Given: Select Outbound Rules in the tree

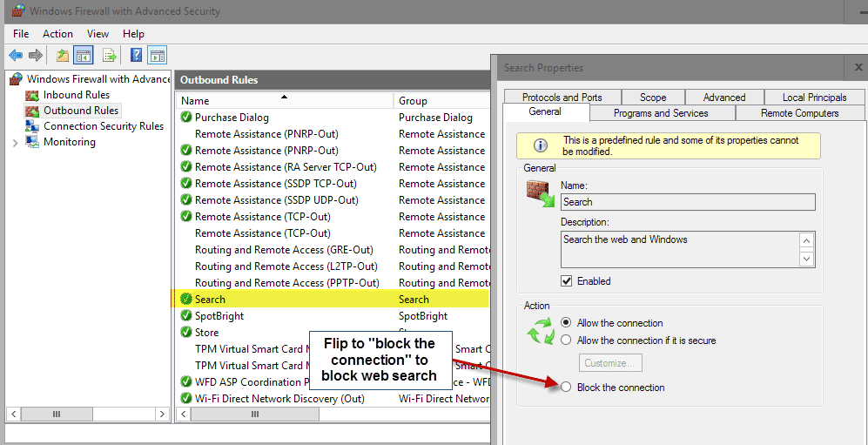Looking at the screenshot, I should pyautogui.click(x=81, y=110).
